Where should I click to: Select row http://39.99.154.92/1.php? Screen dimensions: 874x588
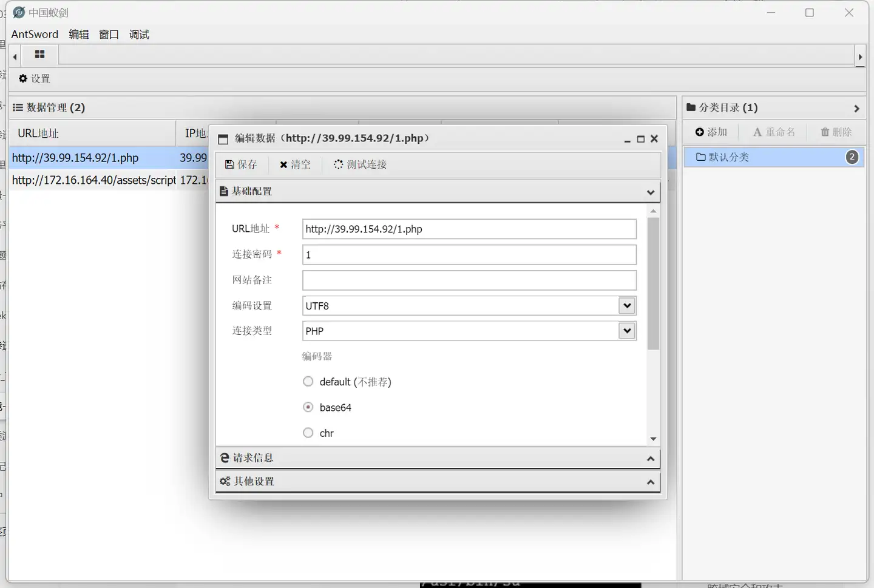click(109, 158)
